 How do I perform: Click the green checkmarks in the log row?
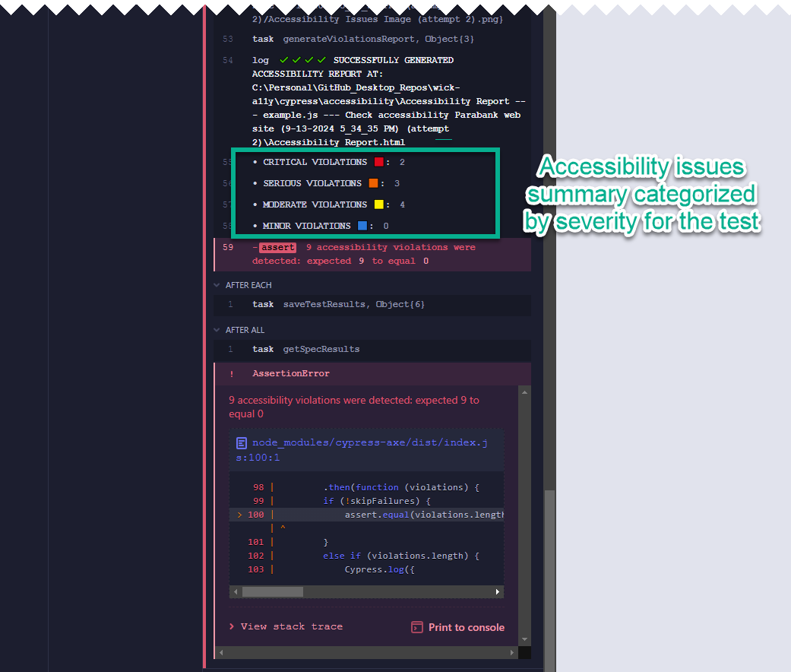click(x=302, y=60)
